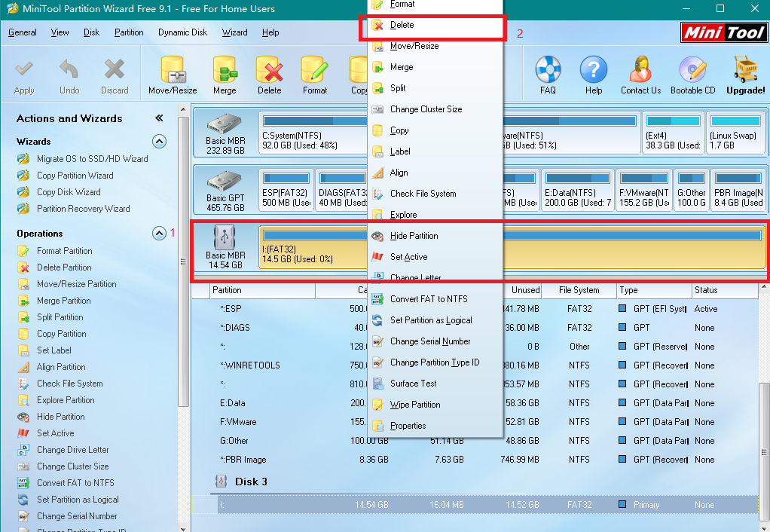Choose Align from the context menu
Screen dimensions: 770x532
click(435, 173)
